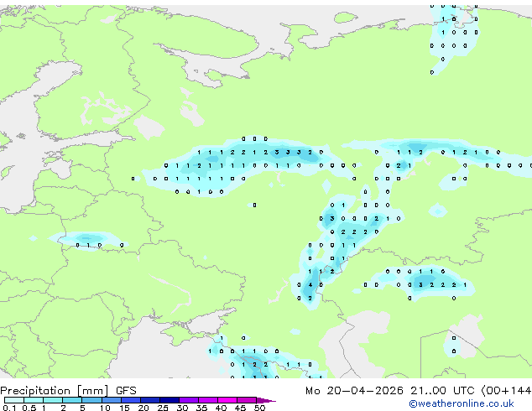Click the 'Precipitation [mm] GFS' title

click(68, 391)
